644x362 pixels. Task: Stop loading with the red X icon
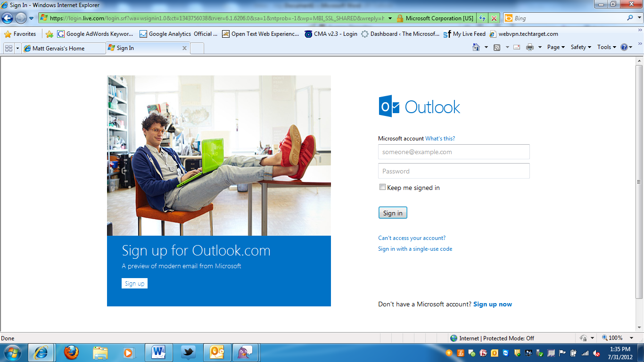494,18
